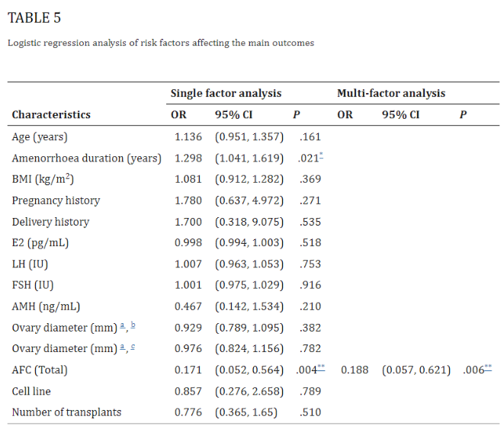Open the asterisk footnote after .021
Screen dimensions: 504x426
[x=321, y=156]
